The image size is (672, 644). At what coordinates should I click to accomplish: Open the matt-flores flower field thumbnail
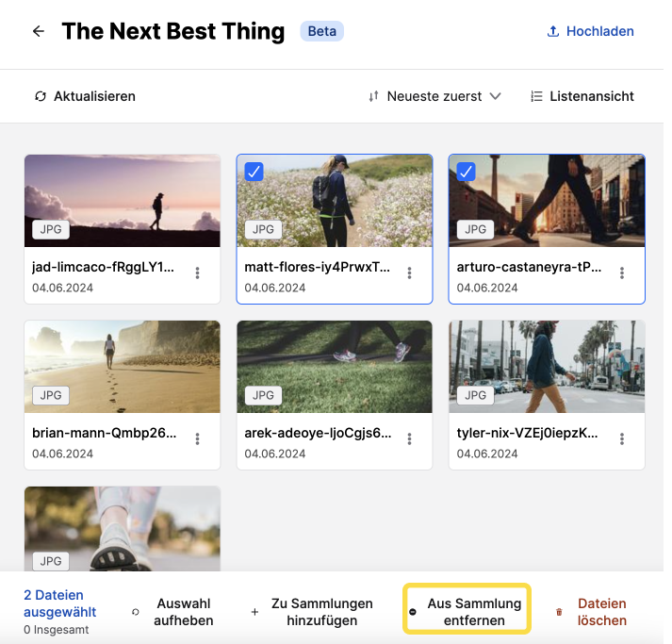pos(335,201)
